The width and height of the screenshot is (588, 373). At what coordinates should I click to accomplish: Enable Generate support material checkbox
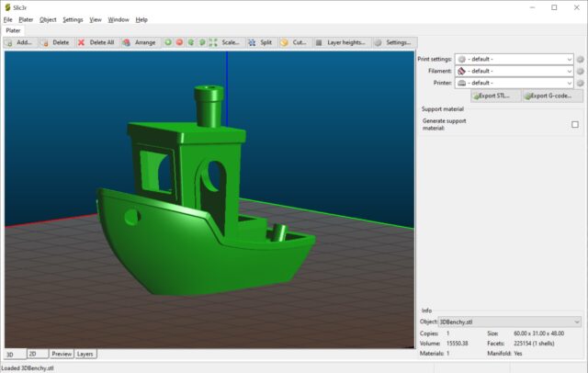(x=575, y=124)
